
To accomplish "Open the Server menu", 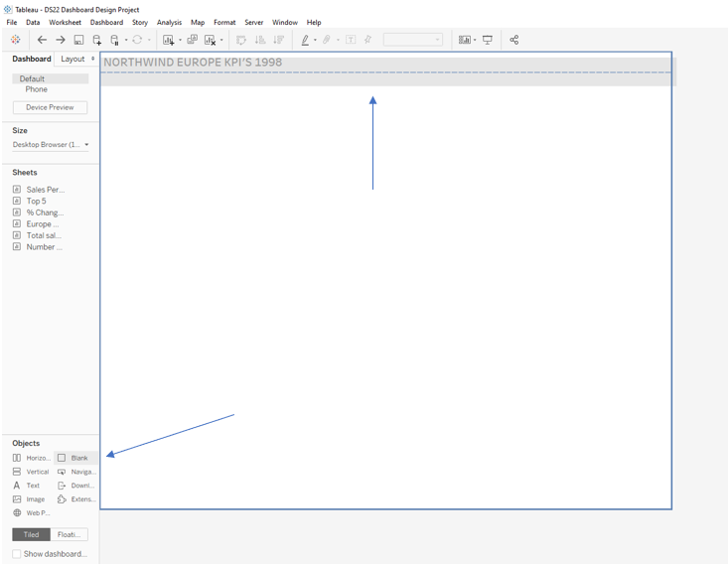I will [x=254, y=22].
